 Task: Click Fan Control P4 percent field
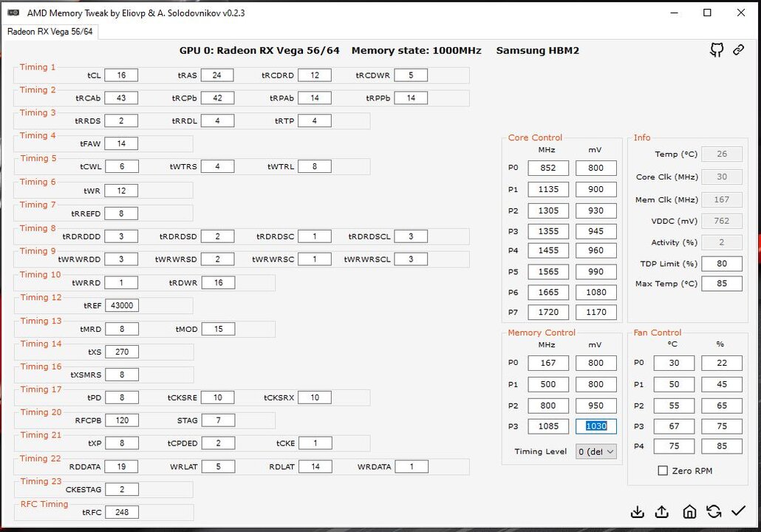[x=722, y=446]
